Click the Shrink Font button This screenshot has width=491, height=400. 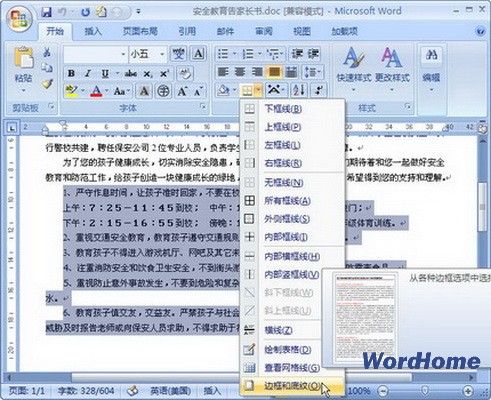pyautogui.click(x=198, y=91)
